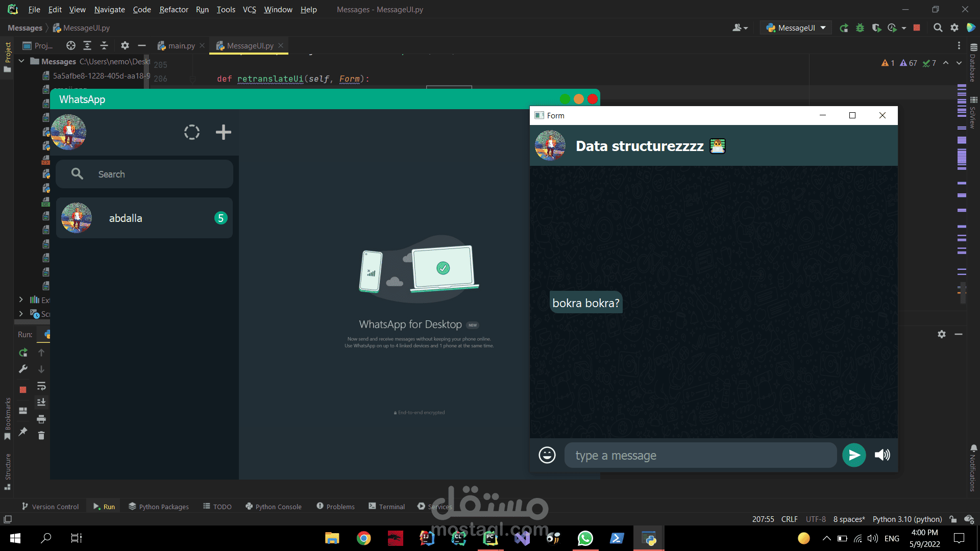Open the File menu
This screenshot has width=980, height=551.
click(34, 9)
